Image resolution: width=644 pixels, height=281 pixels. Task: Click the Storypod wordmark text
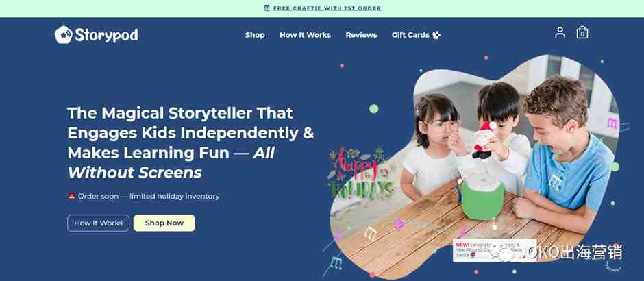point(106,36)
